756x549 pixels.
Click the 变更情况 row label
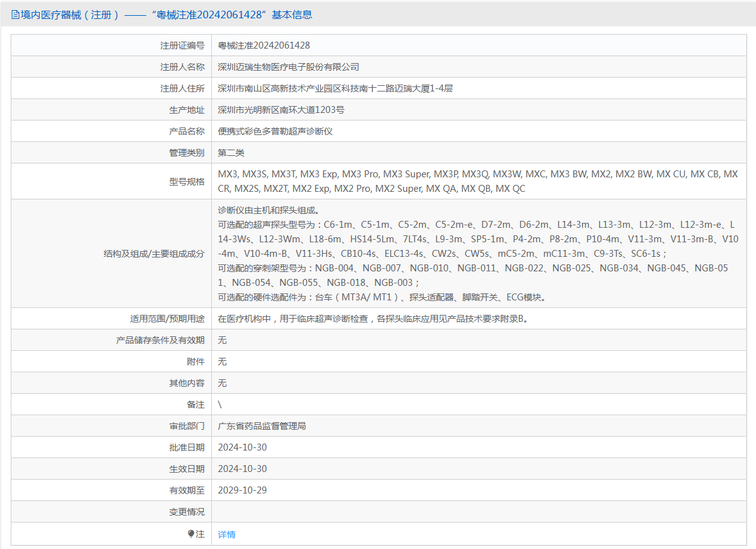[x=187, y=512]
